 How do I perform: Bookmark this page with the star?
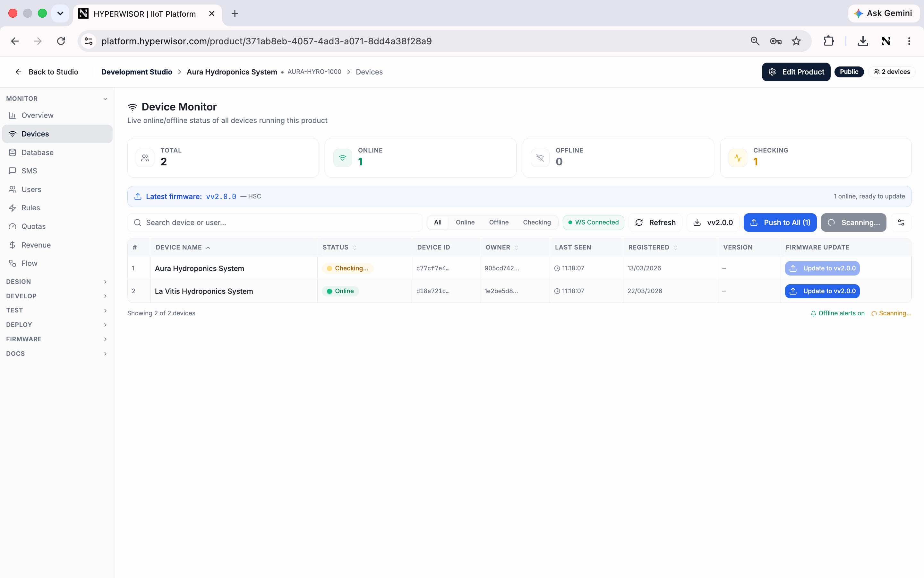tap(796, 41)
